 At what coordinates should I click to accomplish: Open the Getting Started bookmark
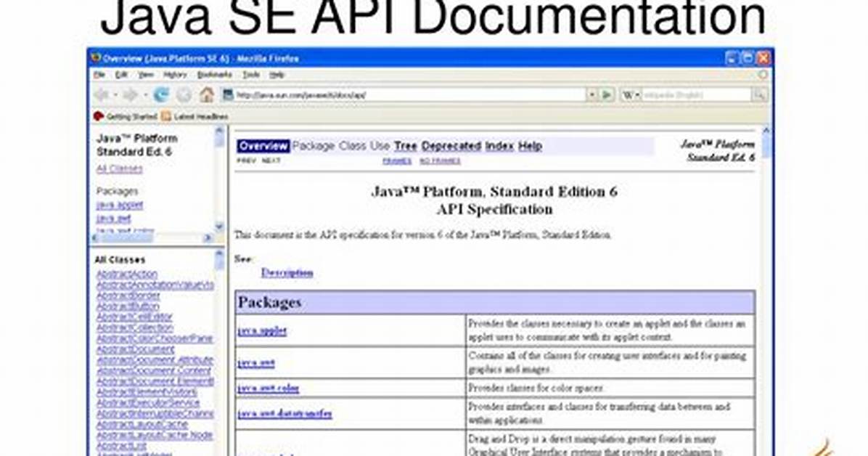click(132, 116)
